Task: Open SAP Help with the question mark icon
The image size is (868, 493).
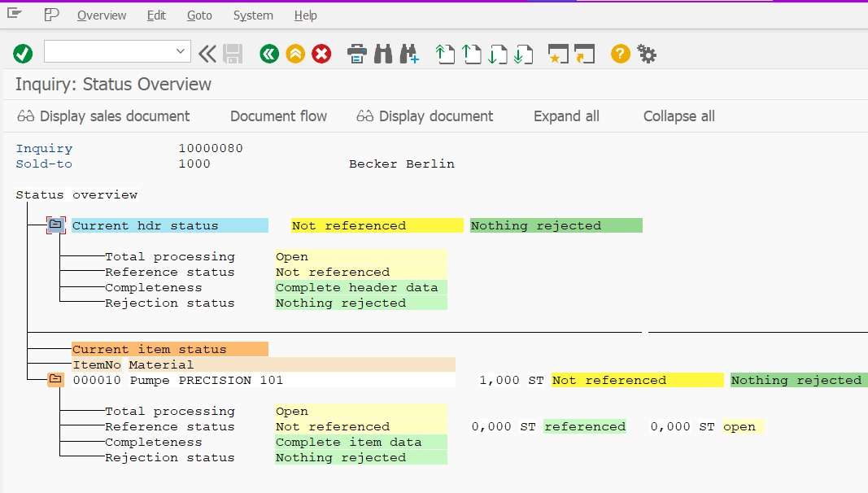Action: pos(619,54)
